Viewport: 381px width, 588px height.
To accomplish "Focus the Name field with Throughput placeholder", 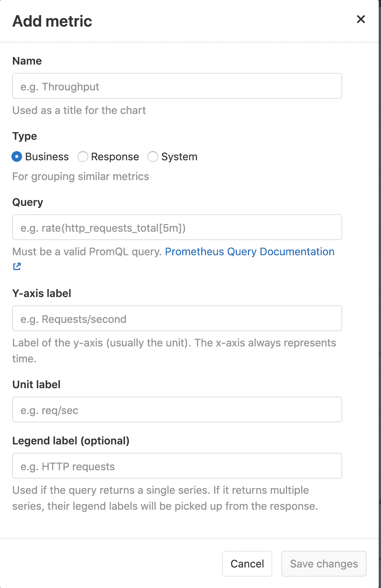I will coord(177,86).
